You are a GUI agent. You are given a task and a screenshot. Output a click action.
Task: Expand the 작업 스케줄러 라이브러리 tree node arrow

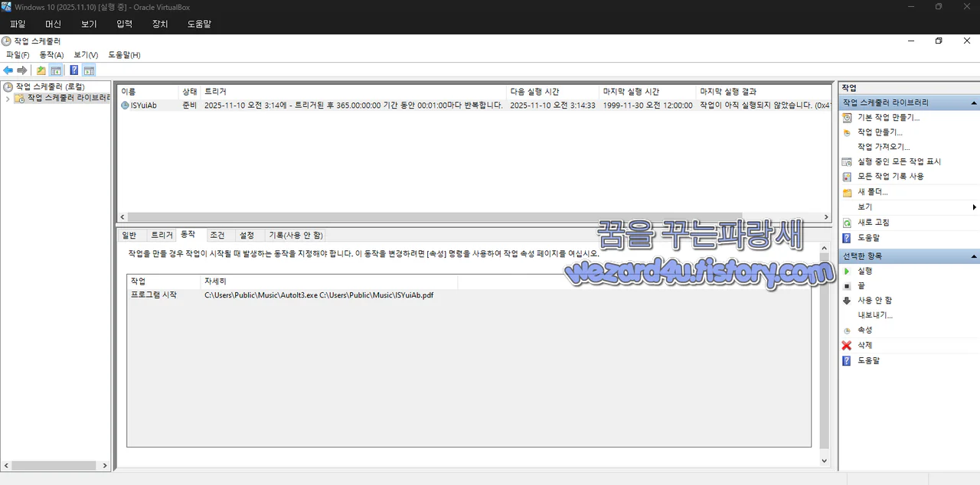point(7,99)
